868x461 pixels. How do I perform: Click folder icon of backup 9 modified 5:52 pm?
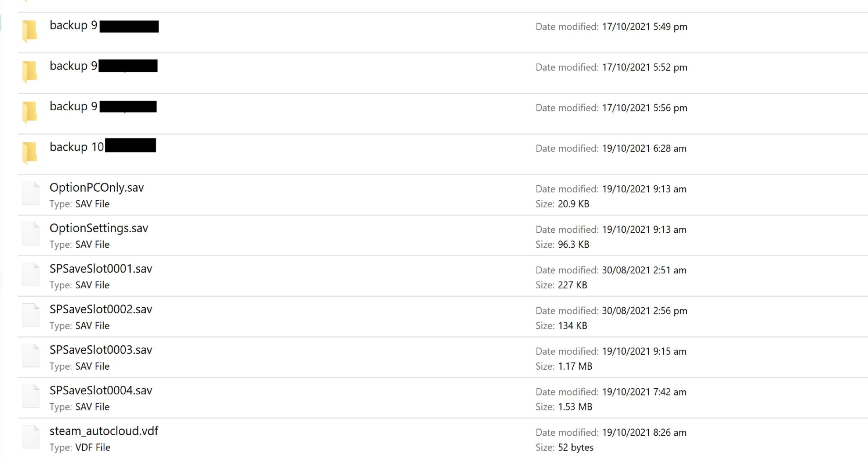coord(30,71)
